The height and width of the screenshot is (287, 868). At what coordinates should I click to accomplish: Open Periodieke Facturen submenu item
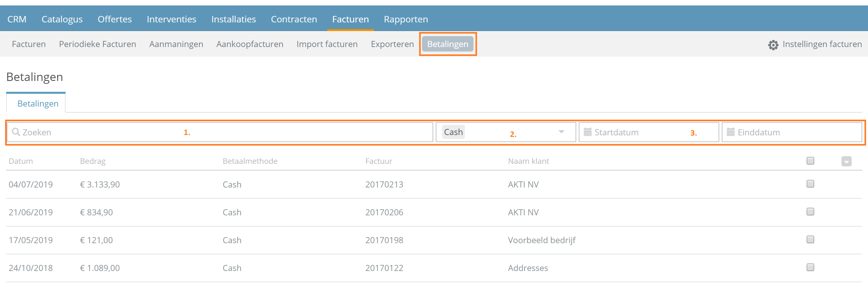coord(97,44)
